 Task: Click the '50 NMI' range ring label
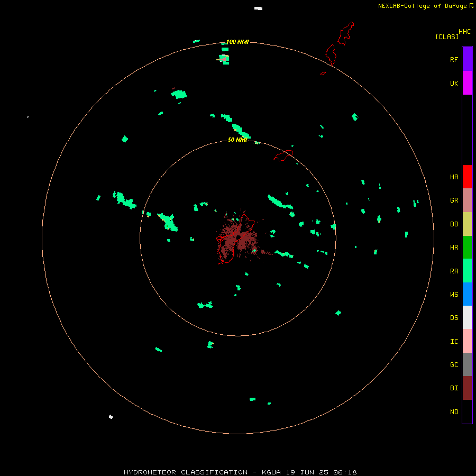237,140
